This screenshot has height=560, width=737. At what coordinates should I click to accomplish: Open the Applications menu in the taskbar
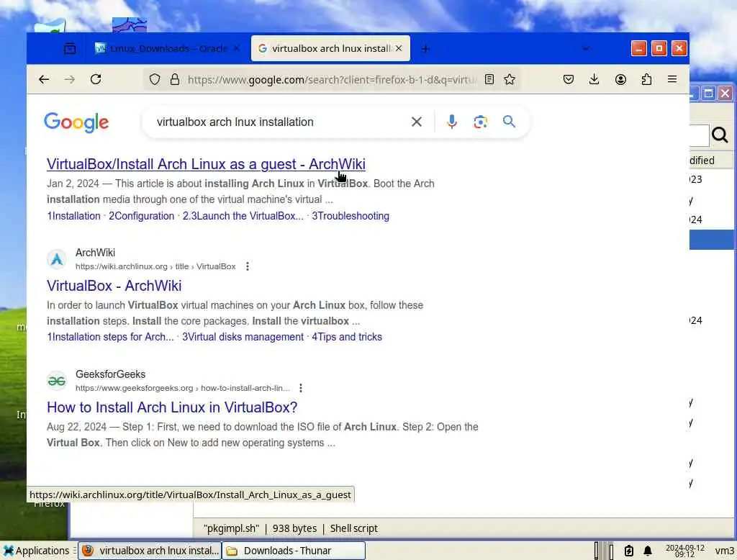(x=36, y=551)
